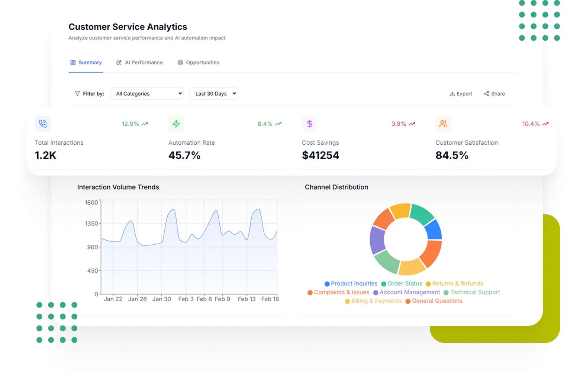This screenshot has width=583, height=392.
Task: Click the users icon on Customer Satisfaction card
Action: pos(443,124)
